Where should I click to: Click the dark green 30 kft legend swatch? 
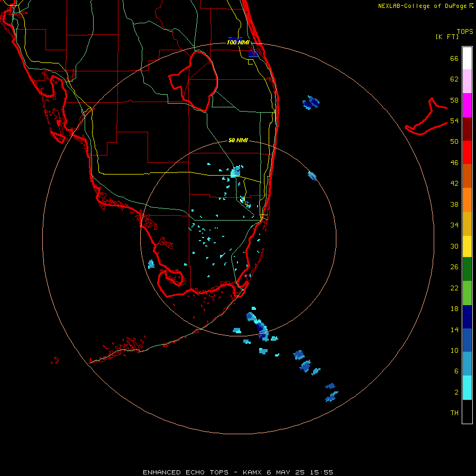[467, 269]
